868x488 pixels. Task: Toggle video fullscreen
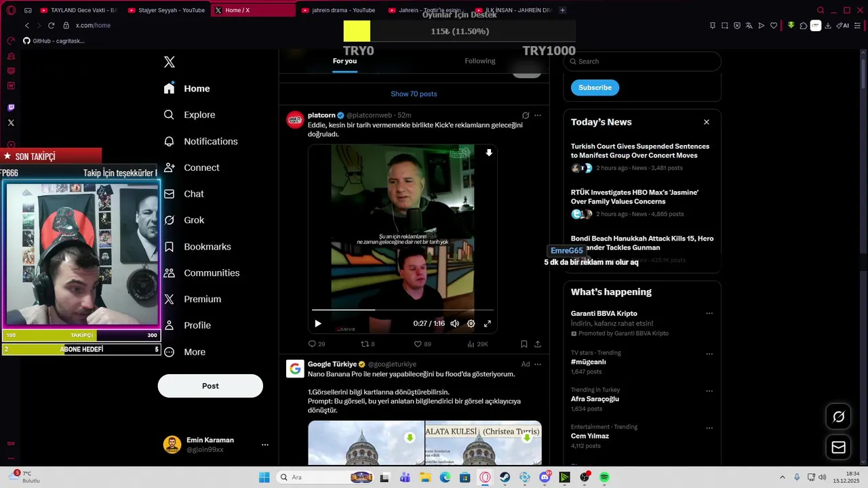click(488, 324)
